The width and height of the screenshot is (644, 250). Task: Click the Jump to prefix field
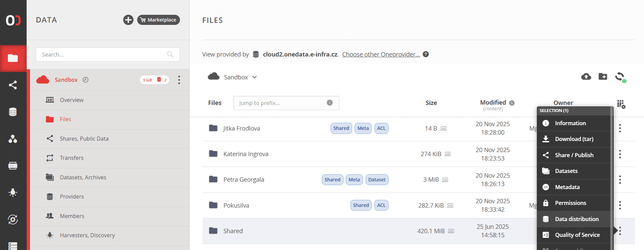pyautogui.click(x=286, y=103)
